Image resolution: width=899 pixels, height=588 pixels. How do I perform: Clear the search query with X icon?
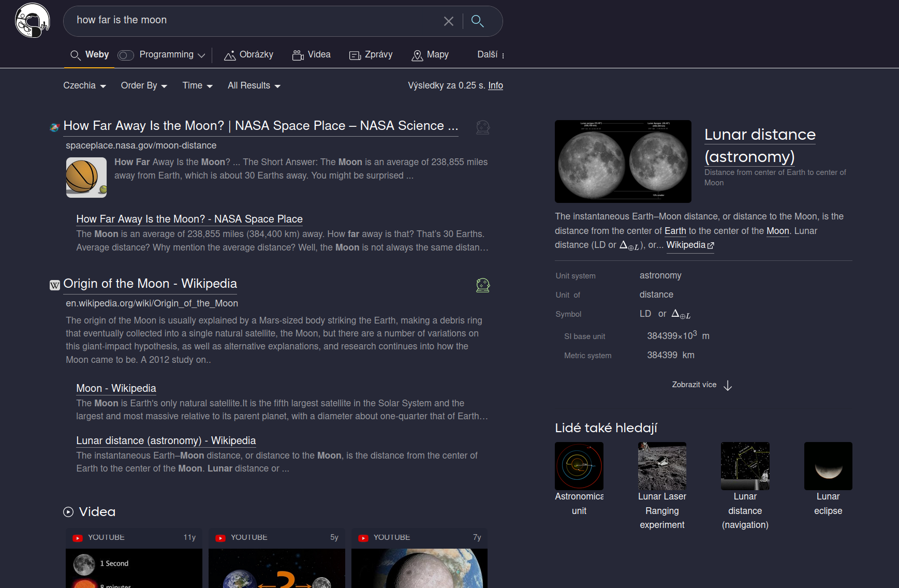(x=448, y=21)
